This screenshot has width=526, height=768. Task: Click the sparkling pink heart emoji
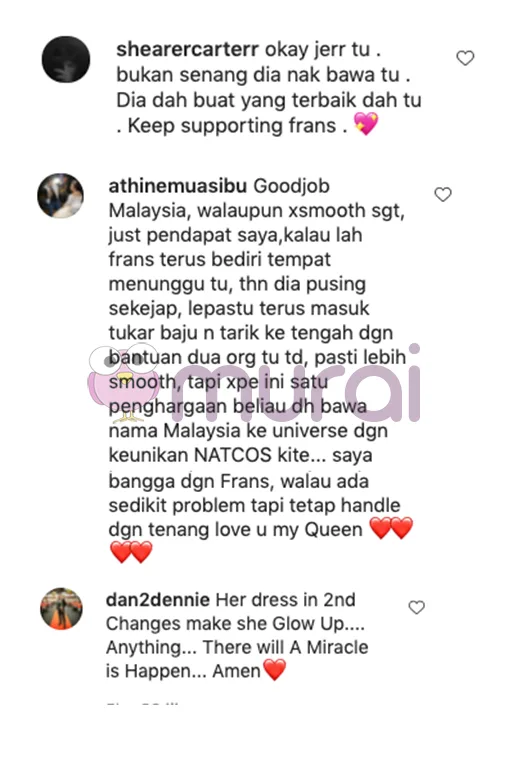coord(367,124)
